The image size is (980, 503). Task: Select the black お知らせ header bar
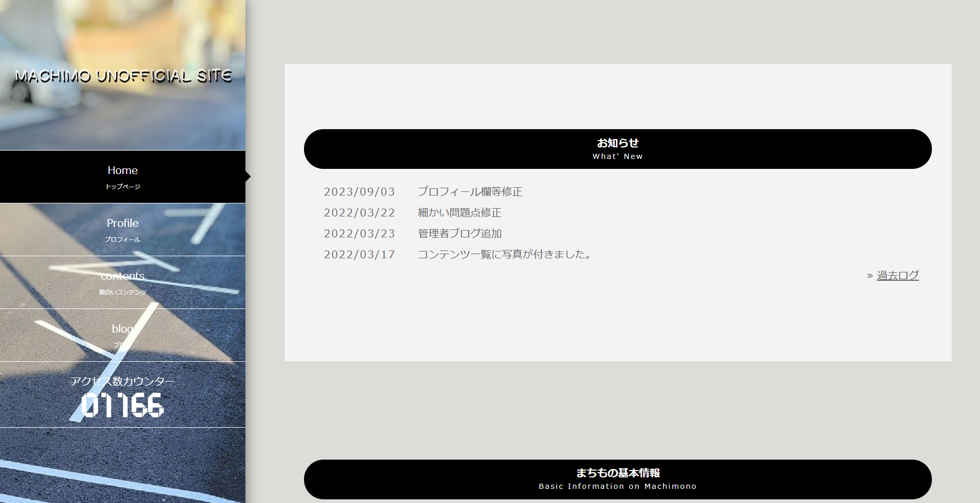[x=617, y=148]
